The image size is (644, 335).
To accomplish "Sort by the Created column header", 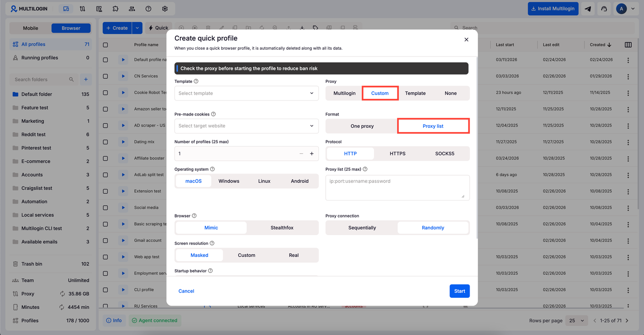I will 600,45.
